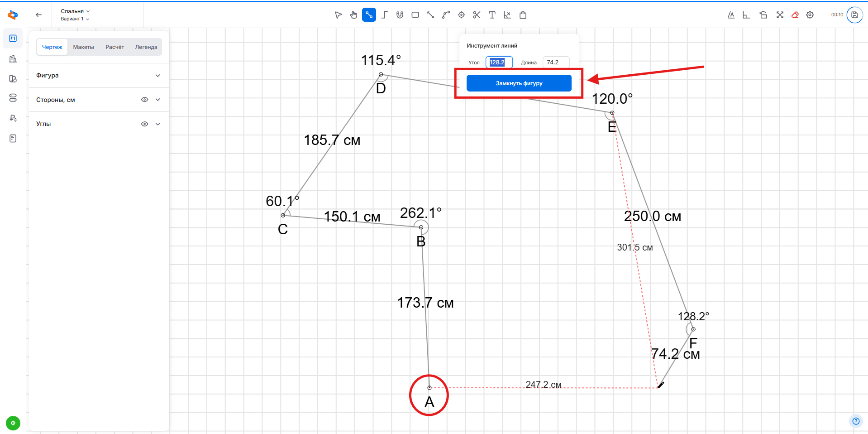Activate the hand pan tool
The image size is (868, 434).
(353, 15)
